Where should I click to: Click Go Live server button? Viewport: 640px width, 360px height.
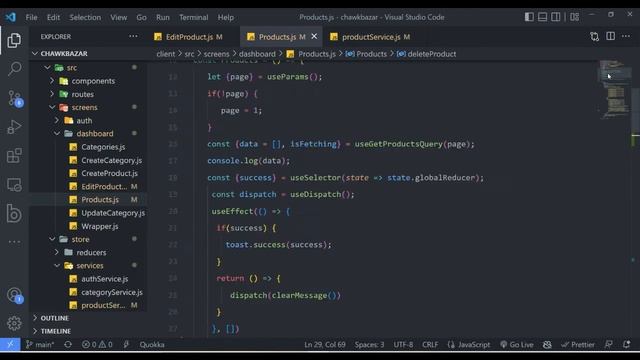(517, 344)
